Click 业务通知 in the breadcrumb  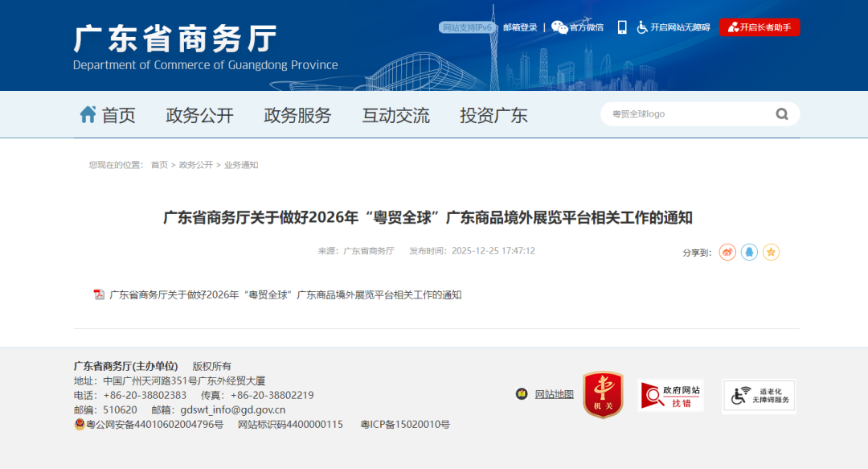click(241, 165)
